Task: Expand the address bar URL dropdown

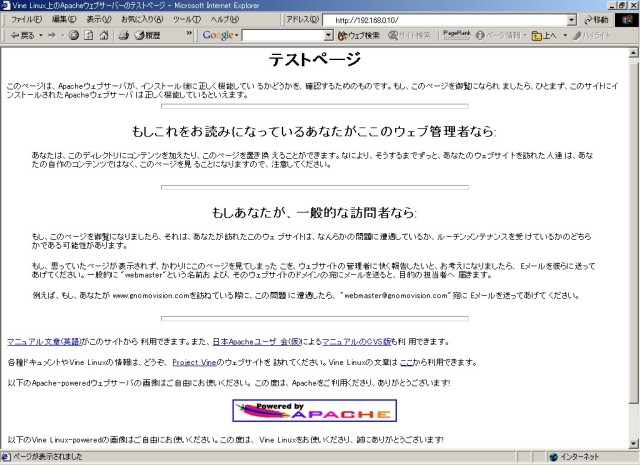Action: pos(571,19)
